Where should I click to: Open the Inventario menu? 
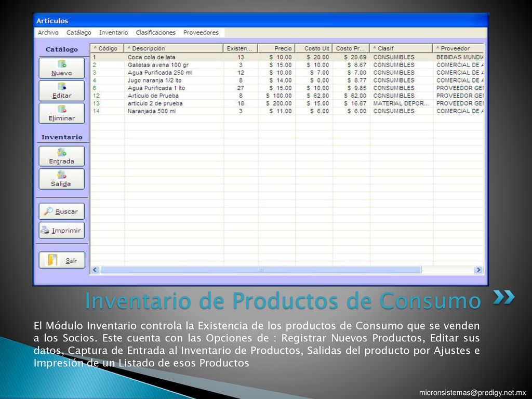[113, 33]
